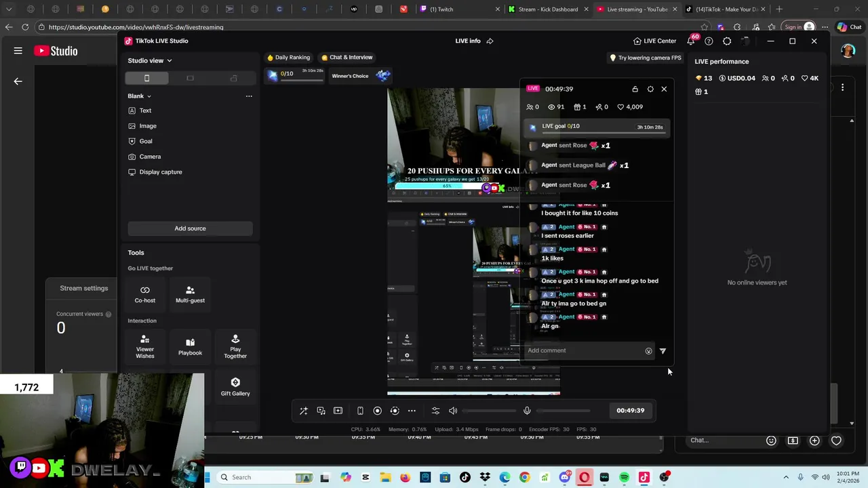The width and height of the screenshot is (868, 488).
Task: Open Firefox from the taskbar
Action: pyautogui.click(x=406, y=477)
